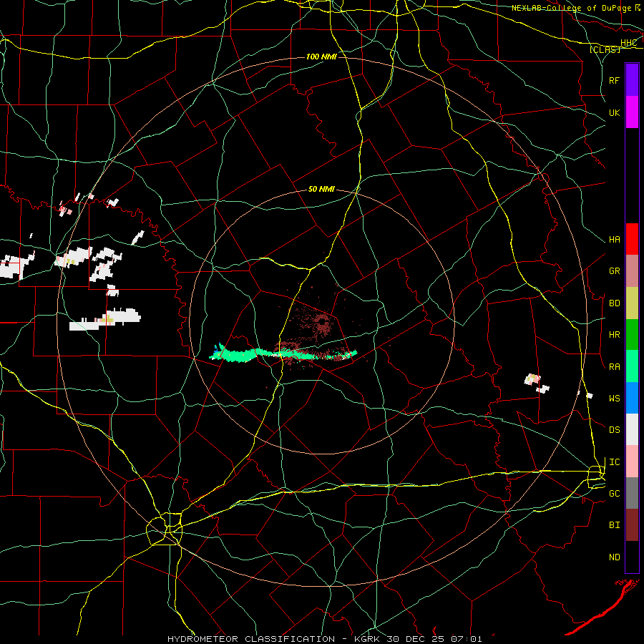The width and height of the screenshot is (644, 644).
Task: Click the bright green RA swatch
Action: (632, 366)
